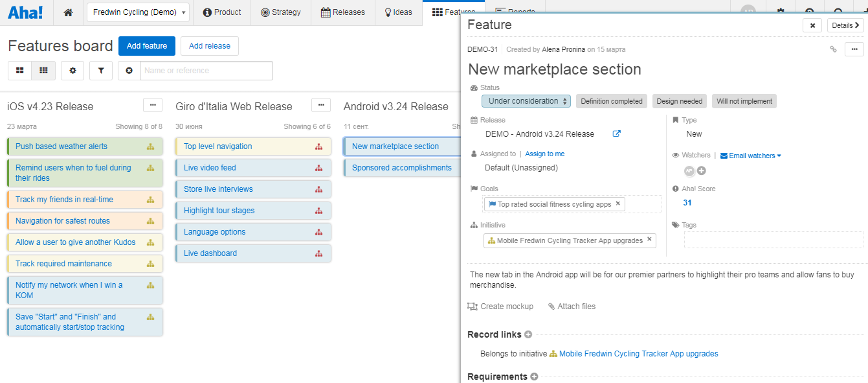868x383 pixels.
Task: Set status to Definition completed
Action: pos(612,101)
